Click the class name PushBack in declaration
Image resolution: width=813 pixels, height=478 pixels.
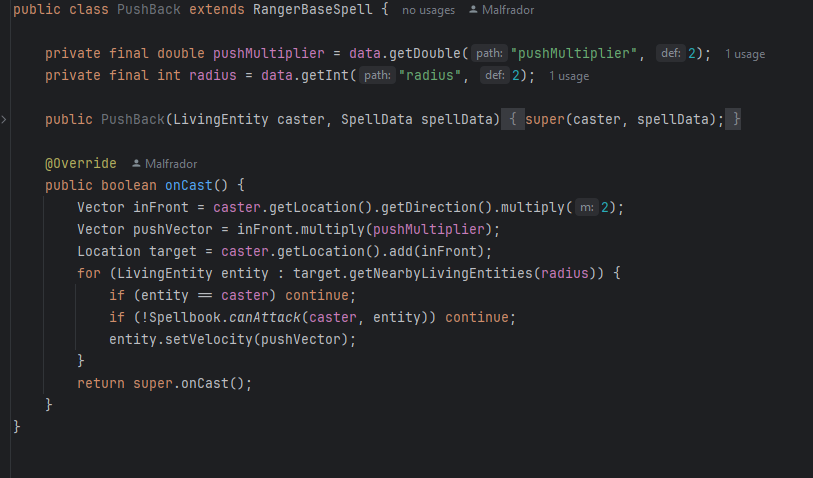(149, 10)
